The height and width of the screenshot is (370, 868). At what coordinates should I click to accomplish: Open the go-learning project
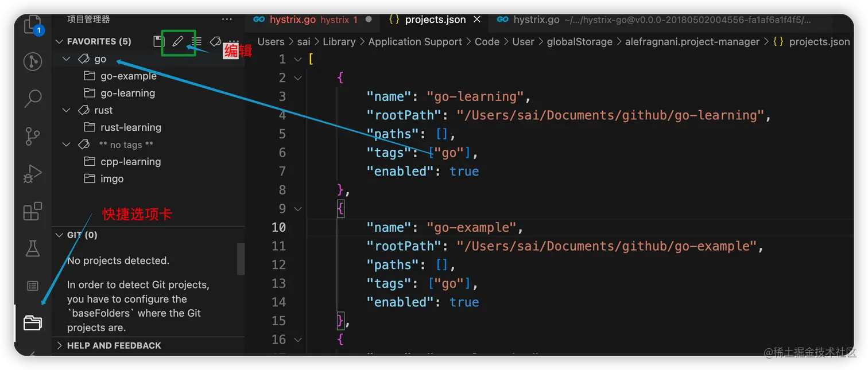point(127,93)
